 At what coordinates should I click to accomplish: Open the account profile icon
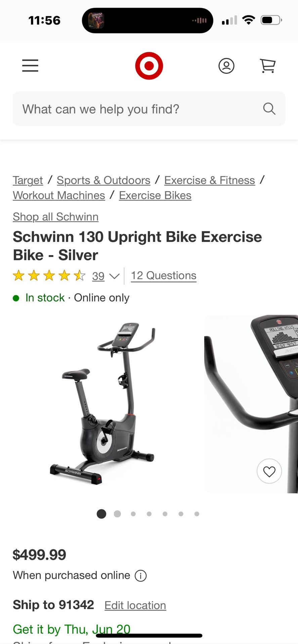(226, 66)
